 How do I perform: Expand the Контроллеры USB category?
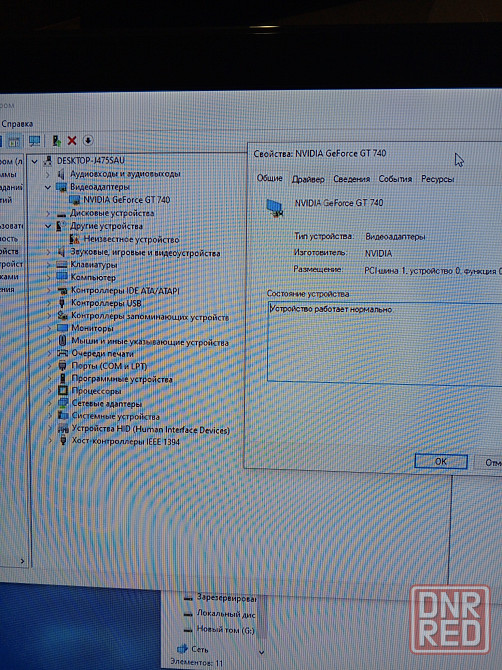(49, 303)
